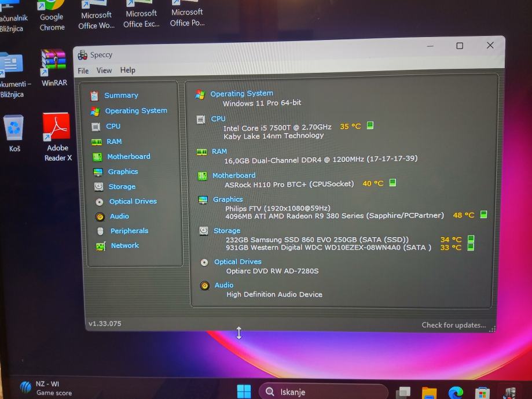The height and width of the screenshot is (399, 532).
Task: Click the RAM module icon in sidebar
Action: click(x=97, y=142)
